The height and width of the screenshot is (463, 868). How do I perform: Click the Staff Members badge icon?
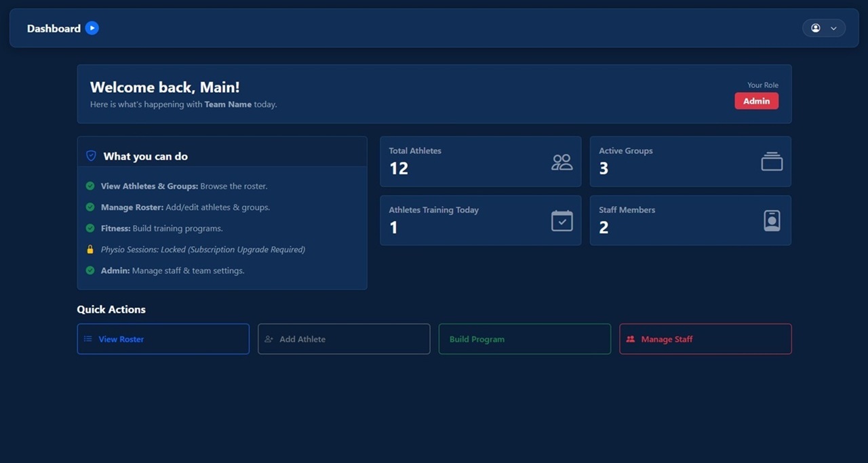tap(771, 220)
